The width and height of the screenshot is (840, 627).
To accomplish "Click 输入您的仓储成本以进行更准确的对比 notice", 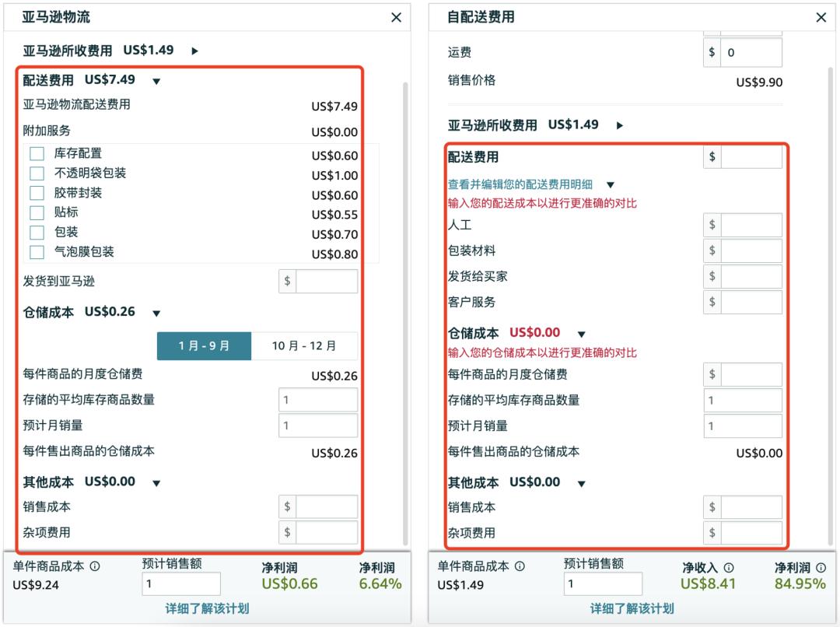I will [x=542, y=352].
